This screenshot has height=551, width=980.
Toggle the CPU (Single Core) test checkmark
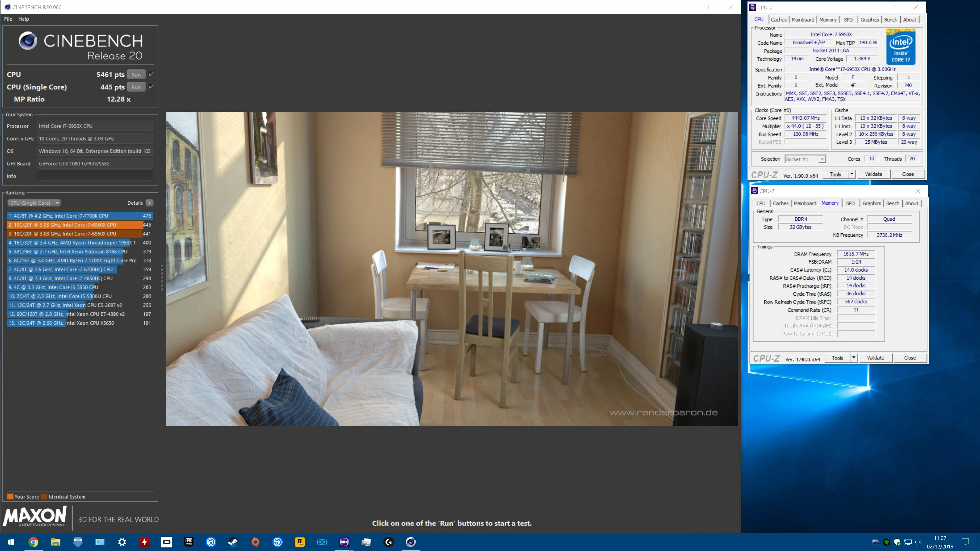click(151, 87)
